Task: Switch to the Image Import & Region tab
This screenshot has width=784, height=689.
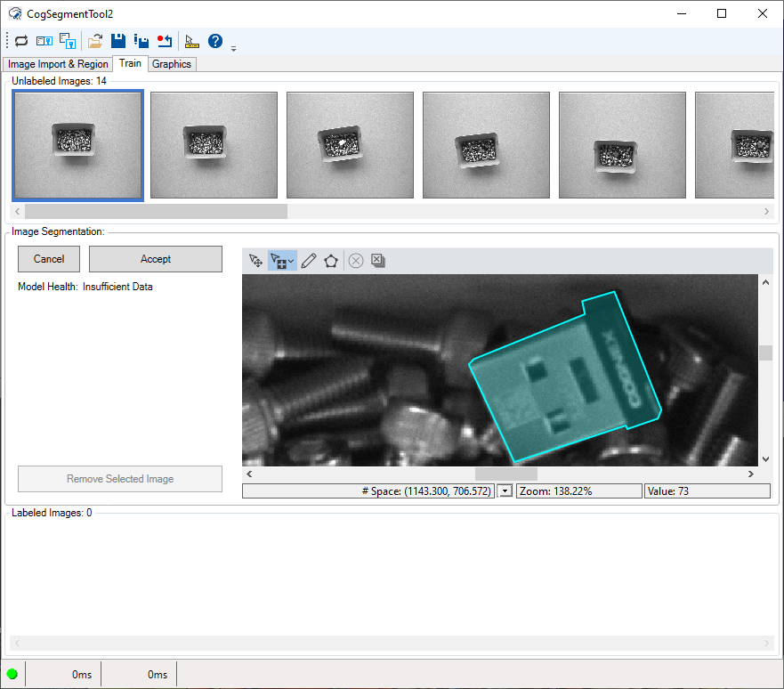Action: 57,63
